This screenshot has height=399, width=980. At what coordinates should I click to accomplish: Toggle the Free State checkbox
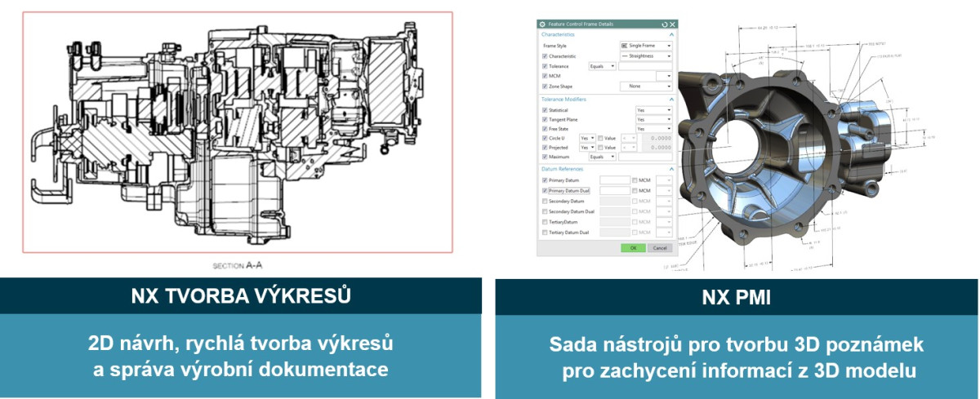tap(545, 129)
